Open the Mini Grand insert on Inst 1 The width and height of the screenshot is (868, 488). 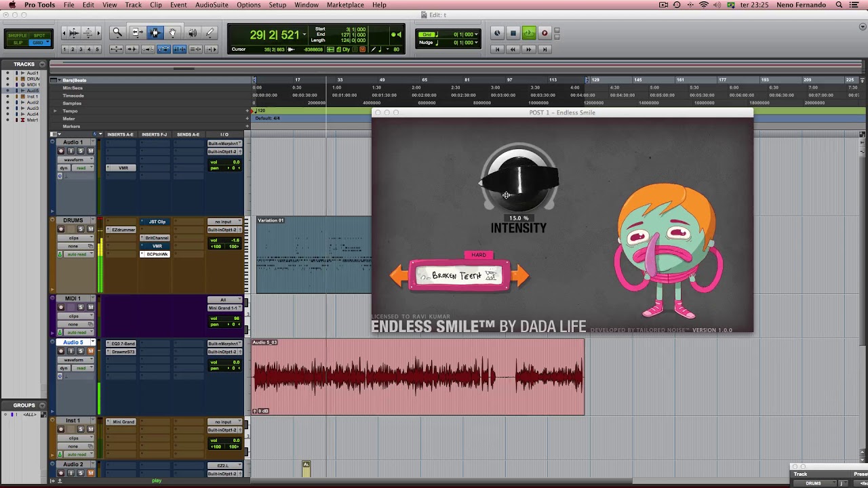pyautogui.click(x=122, y=422)
